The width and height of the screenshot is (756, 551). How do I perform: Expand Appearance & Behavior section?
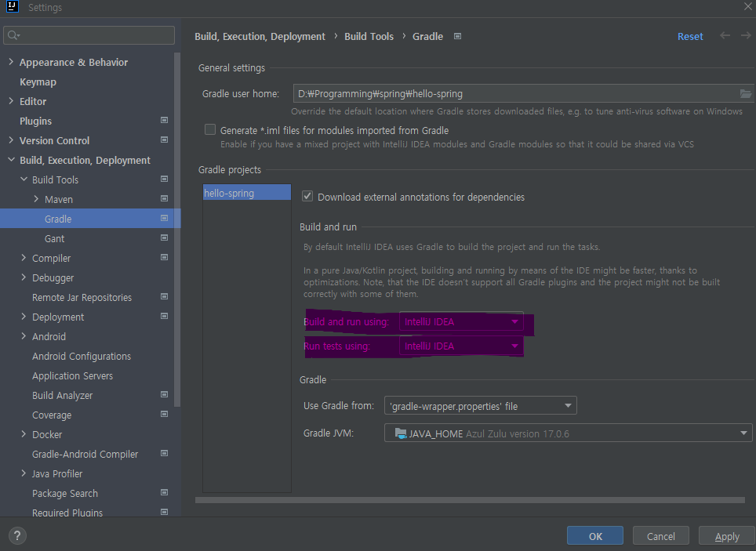pos(11,62)
